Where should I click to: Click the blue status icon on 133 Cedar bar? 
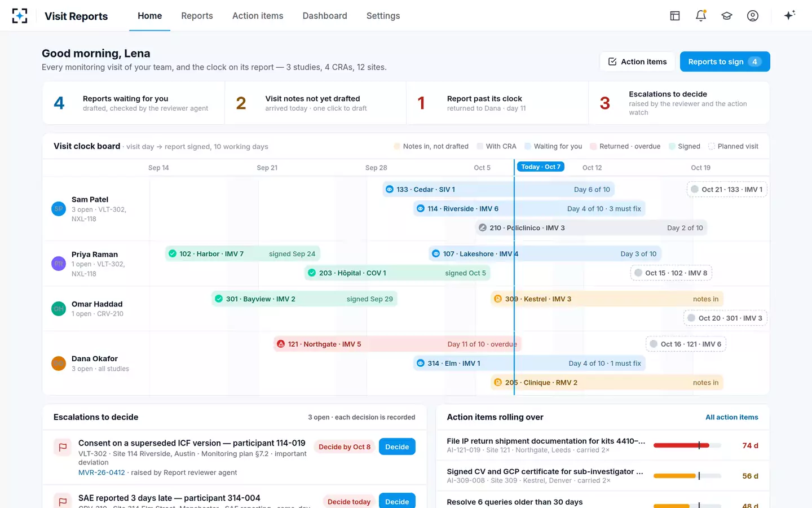(390, 190)
